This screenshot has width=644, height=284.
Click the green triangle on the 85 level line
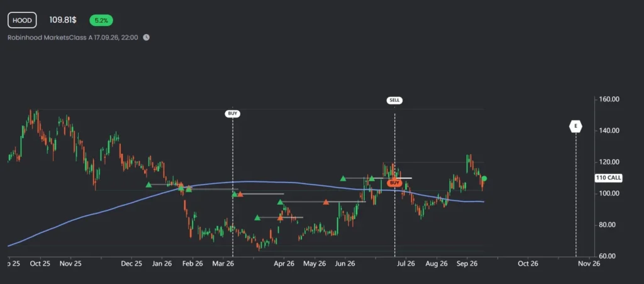click(x=257, y=217)
